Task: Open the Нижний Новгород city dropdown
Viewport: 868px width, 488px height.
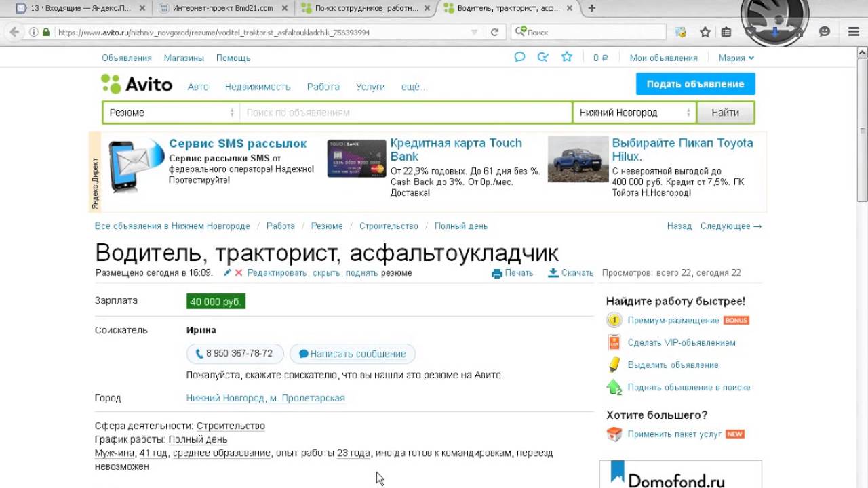Action: point(634,113)
